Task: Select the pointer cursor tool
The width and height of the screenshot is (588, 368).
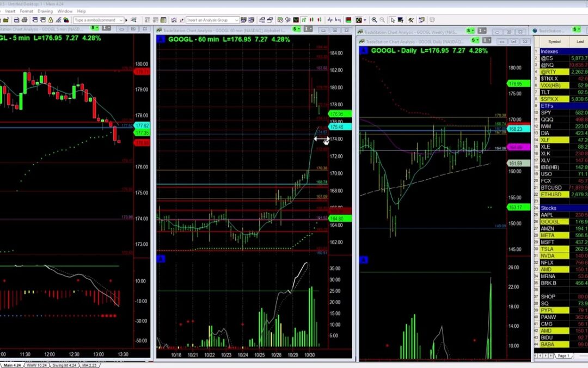Action: (393, 20)
